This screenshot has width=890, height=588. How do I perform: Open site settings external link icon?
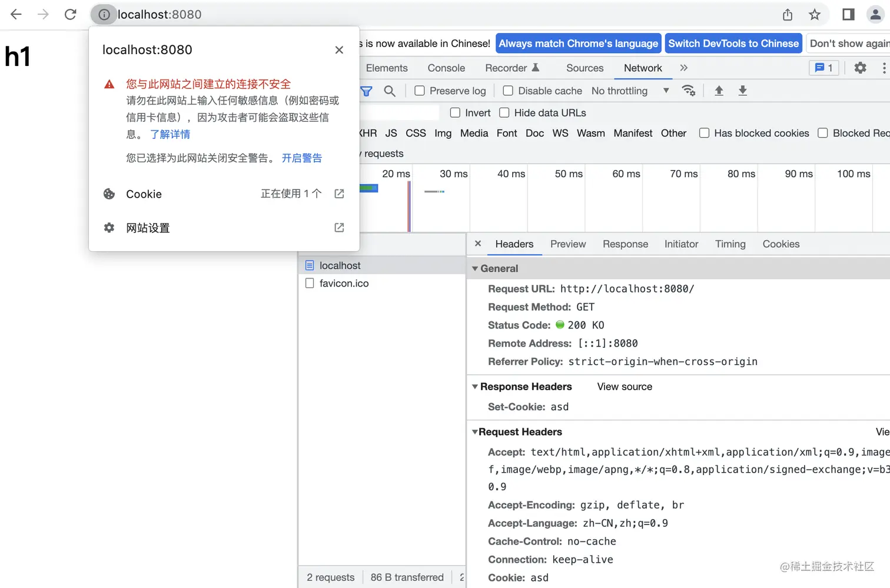[x=339, y=228]
